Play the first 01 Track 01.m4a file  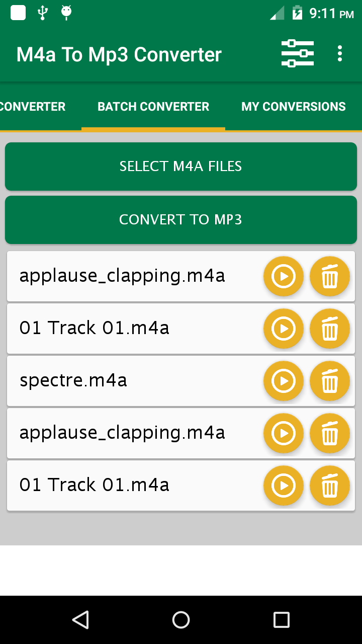point(283,329)
